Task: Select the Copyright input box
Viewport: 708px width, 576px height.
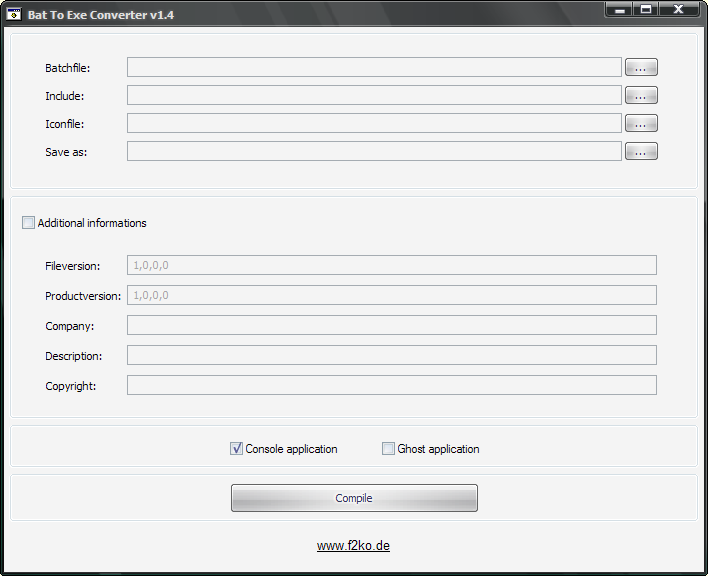Action: coord(392,385)
